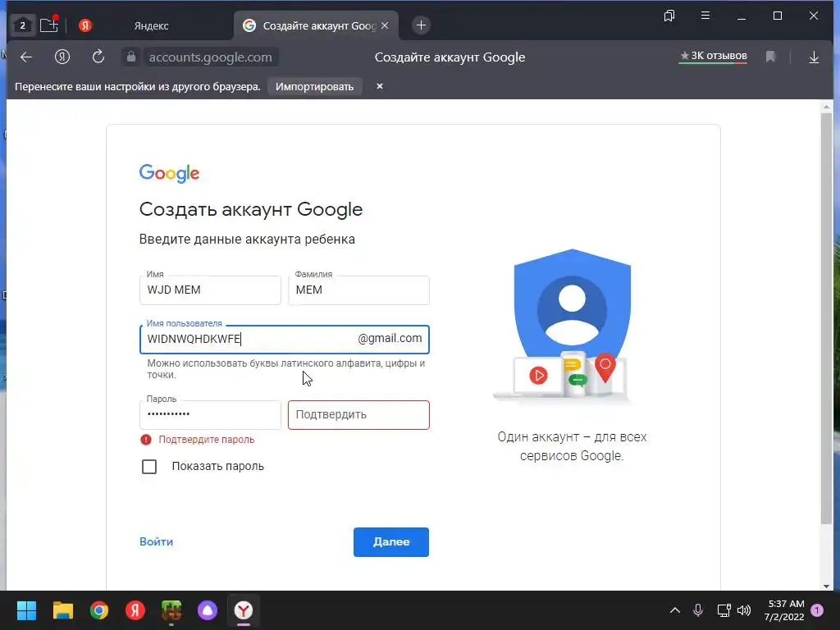The width and height of the screenshot is (840, 630).
Task: Open the notification badge in the tray
Action: [818, 610]
